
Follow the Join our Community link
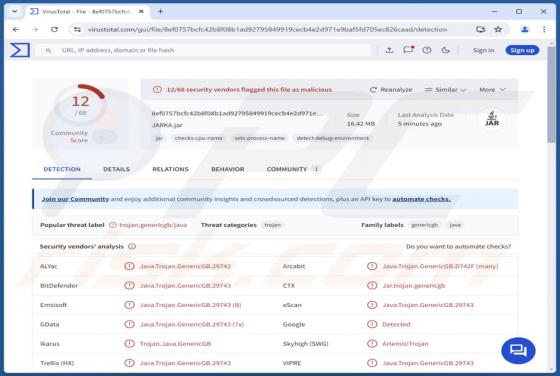click(x=75, y=199)
